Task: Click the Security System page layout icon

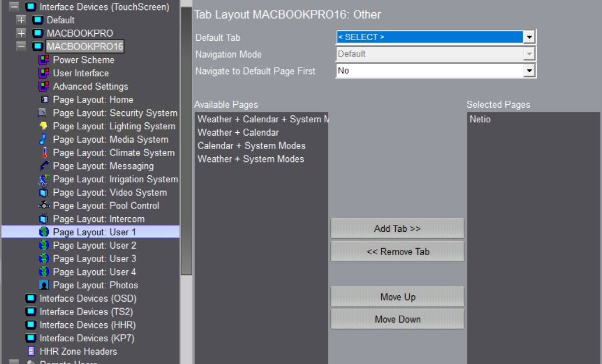Action: 42,113
